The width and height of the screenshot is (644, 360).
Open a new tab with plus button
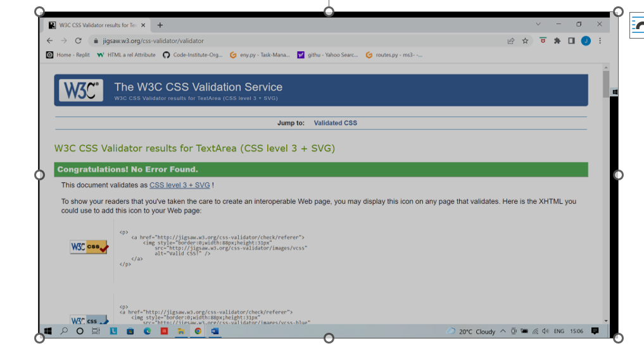160,25
